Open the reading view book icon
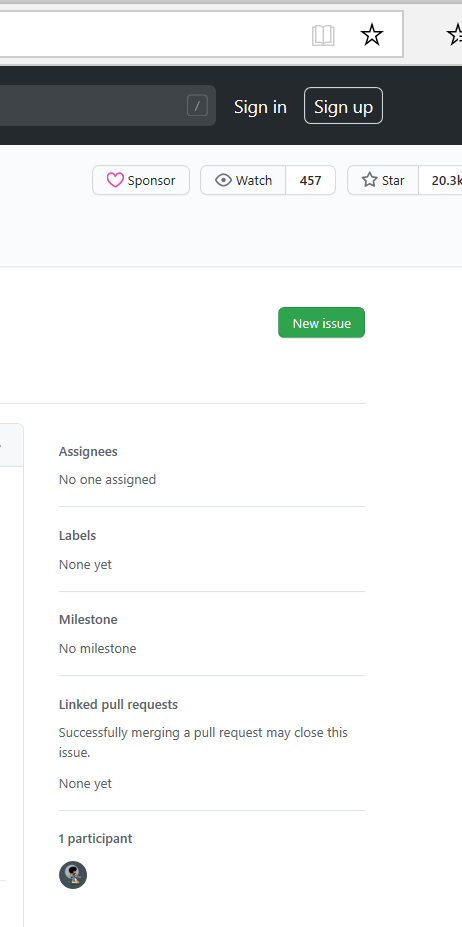The image size is (462, 927). 323,35
